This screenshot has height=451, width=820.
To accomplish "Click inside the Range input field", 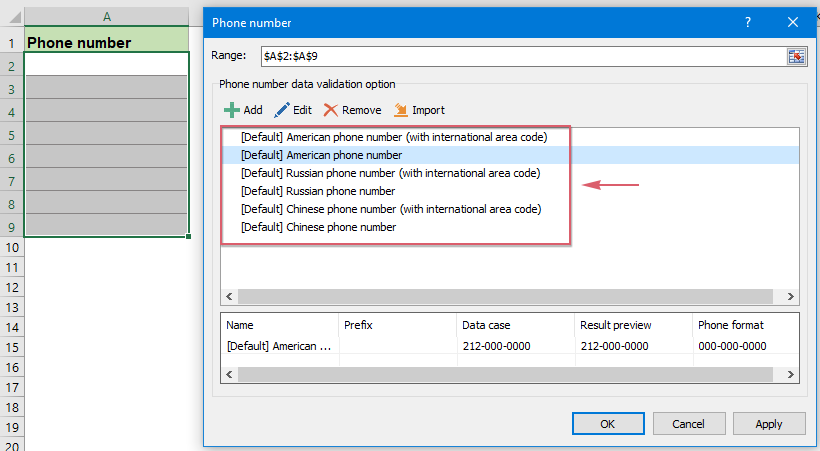I will tap(510, 57).
